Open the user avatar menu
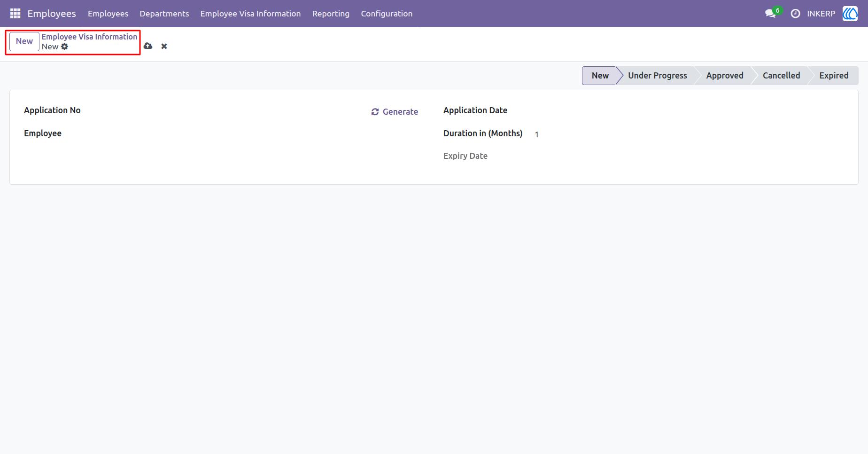This screenshot has width=868, height=454. 850,14
